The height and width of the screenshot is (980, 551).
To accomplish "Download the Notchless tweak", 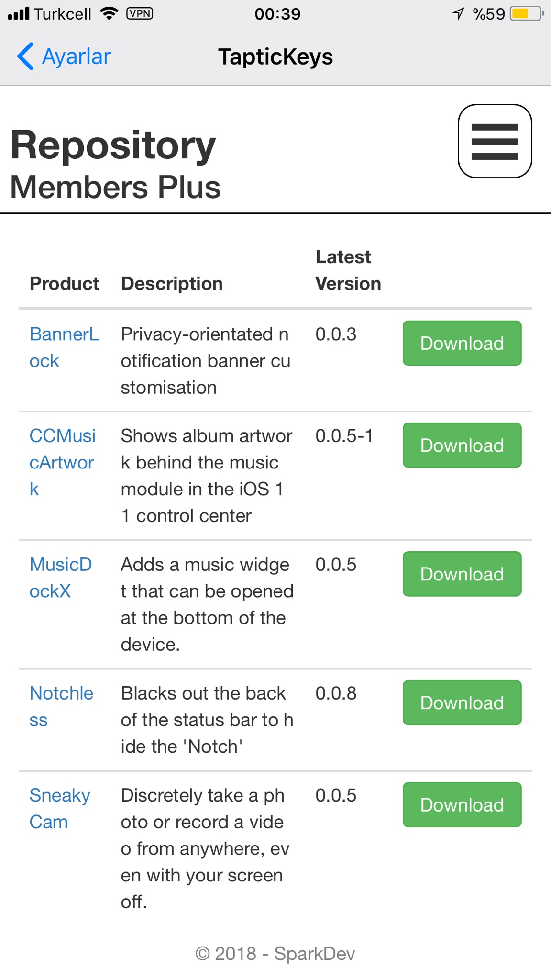I will click(x=462, y=702).
